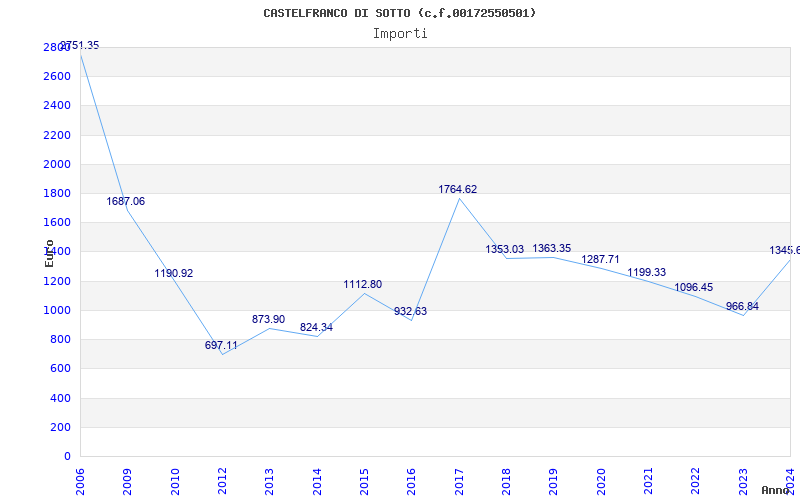Click the Anno x-axis title

coord(775,490)
